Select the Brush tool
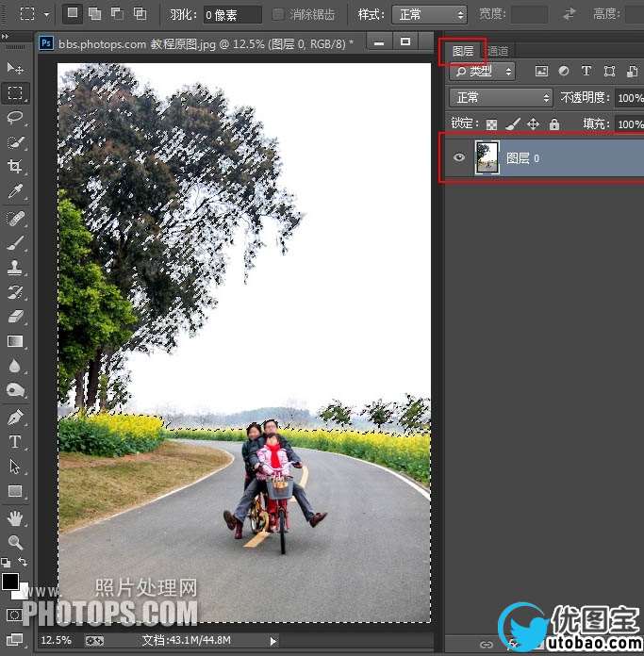 point(15,242)
